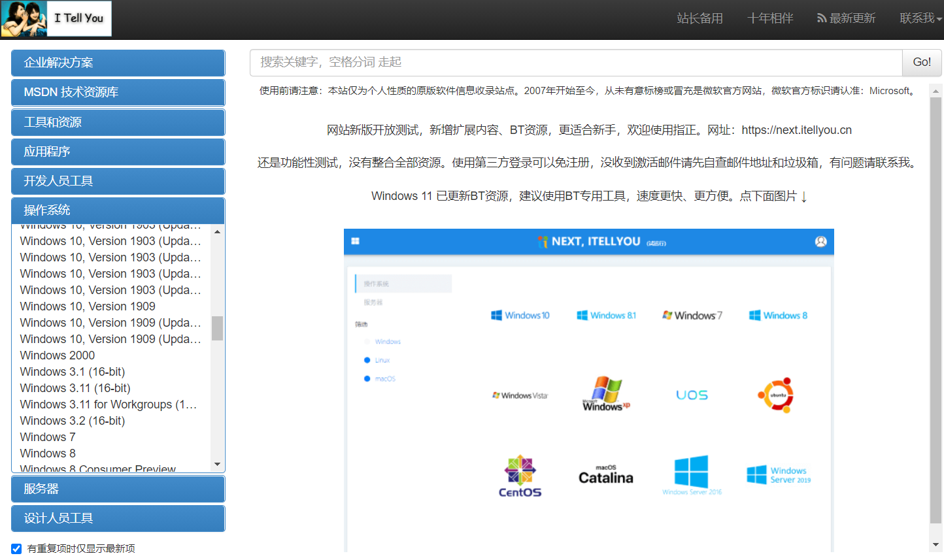Click the main page scroll-up arrow
Image resolution: width=944 pixels, height=560 pixels.
(x=936, y=91)
